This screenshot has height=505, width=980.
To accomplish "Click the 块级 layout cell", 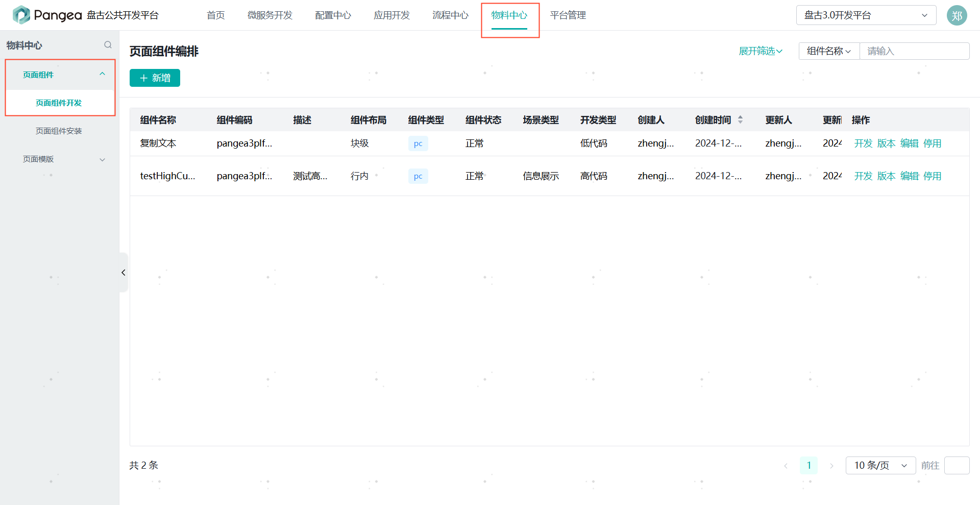I will point(359,143).
